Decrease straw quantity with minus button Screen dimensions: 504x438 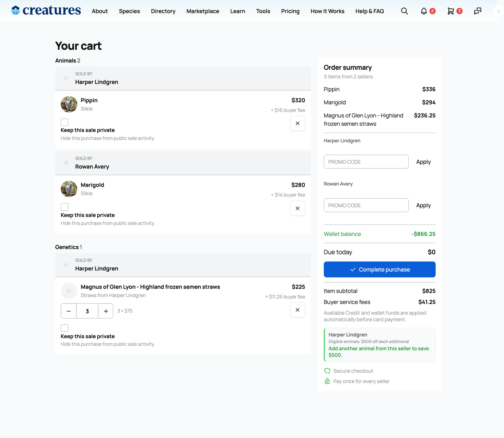point(69,311)
